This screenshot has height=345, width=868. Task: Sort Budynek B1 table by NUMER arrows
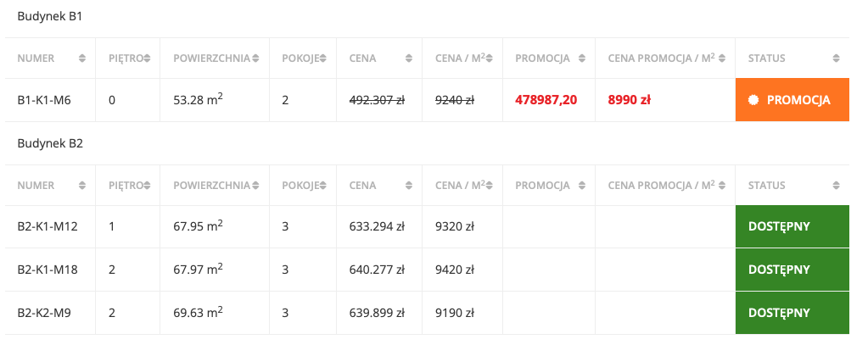82,58
